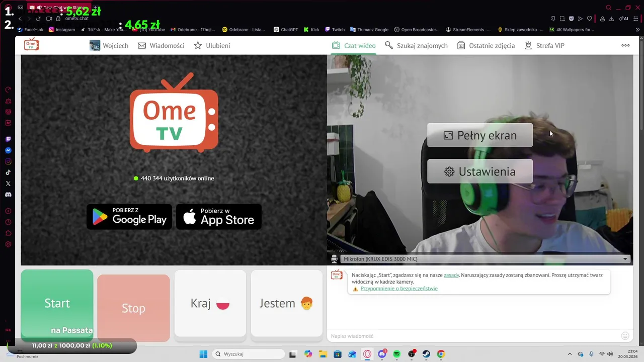644x362 pixels.
Task: Open TikTok in the browser sidebar
Action: click(8, 172)
